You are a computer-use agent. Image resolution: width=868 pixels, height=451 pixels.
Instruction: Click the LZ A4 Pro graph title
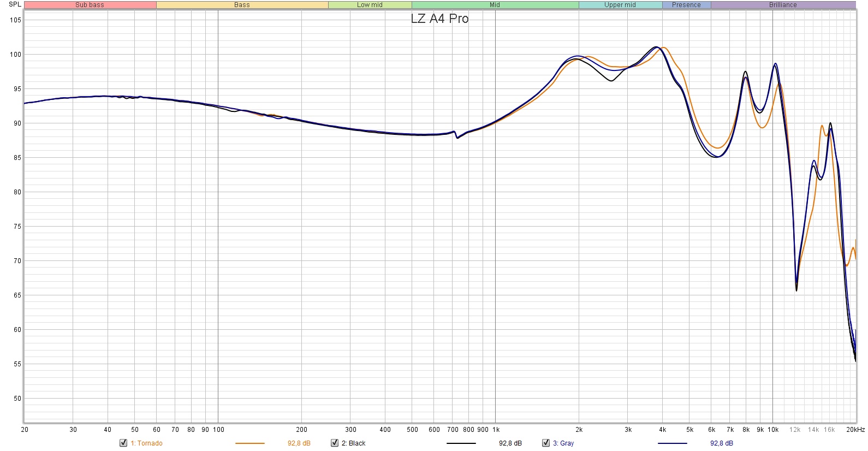[439, 19]
